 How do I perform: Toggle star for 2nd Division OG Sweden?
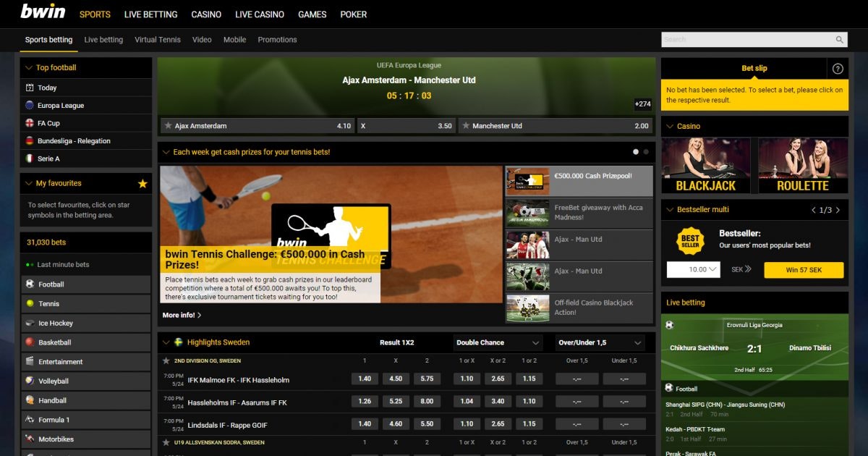coord(166,360)
